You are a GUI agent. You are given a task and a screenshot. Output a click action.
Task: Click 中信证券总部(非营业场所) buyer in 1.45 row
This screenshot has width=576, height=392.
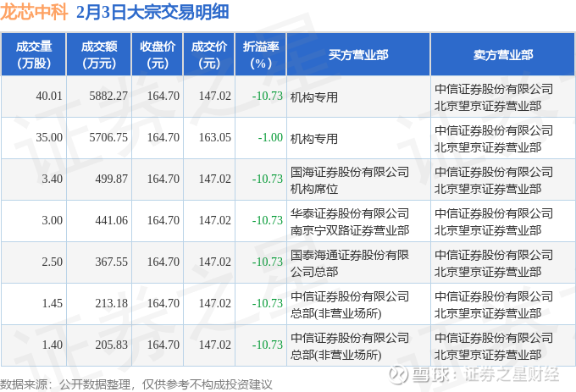point(350,305)
